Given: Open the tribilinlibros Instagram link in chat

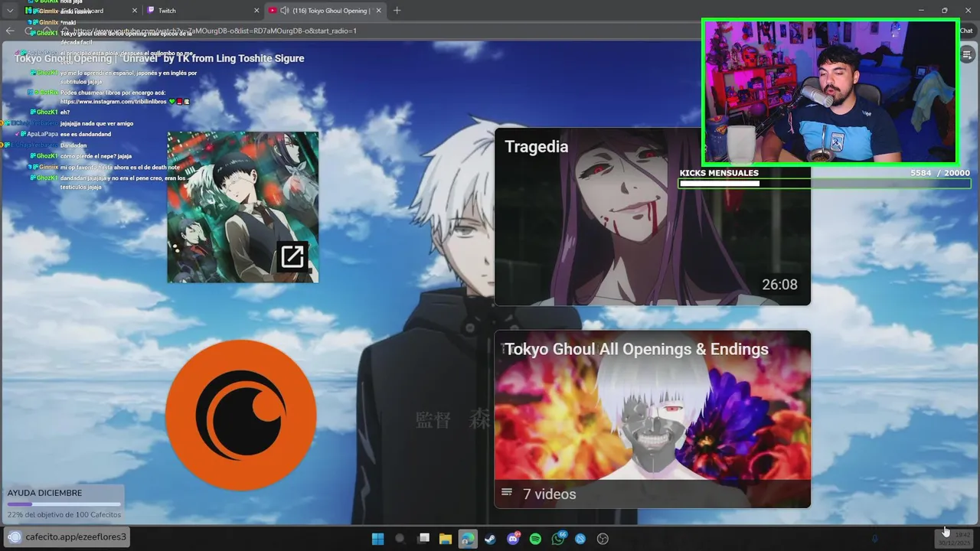Looking at the screenshot, I should point(113,101).
